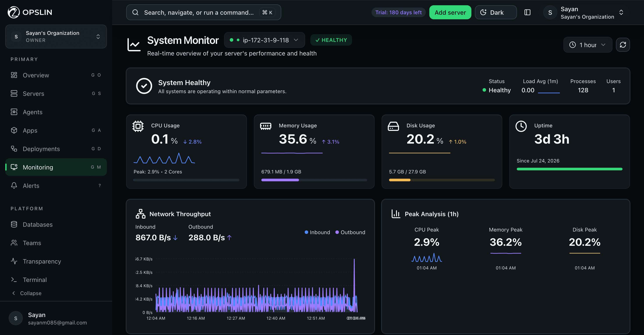Image resolution: width=644 pixels, height=335 pixels.
Task: Open the ip-172-31-9-118 server dropdown
Action: click(265, 40)
